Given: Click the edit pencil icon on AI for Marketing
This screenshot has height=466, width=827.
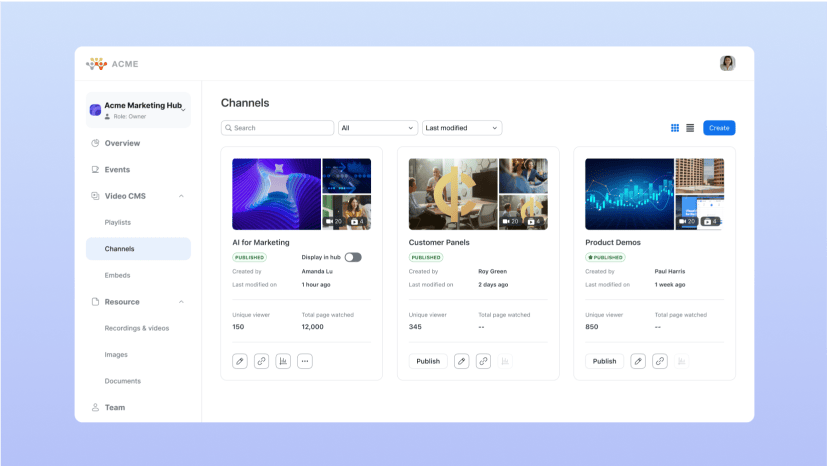Looking at the screenshot, I should 240,361.
